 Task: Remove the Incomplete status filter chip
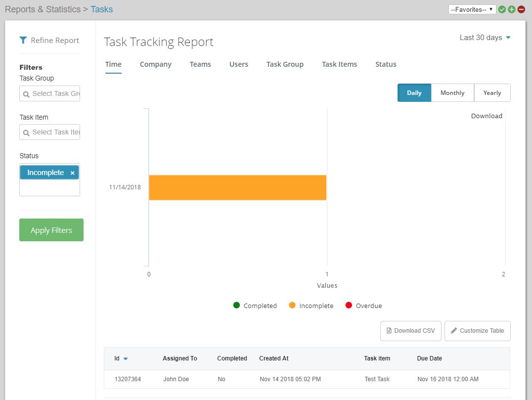pos(72,172)
